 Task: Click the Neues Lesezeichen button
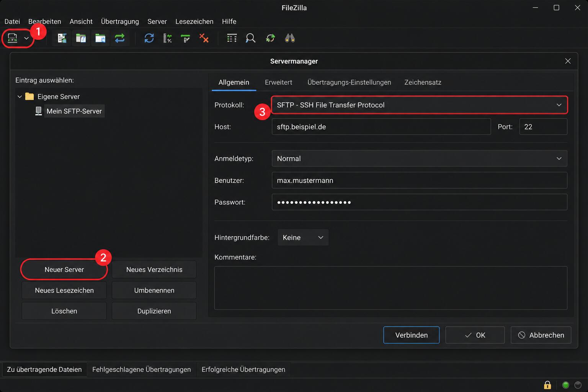click(64, 290)
